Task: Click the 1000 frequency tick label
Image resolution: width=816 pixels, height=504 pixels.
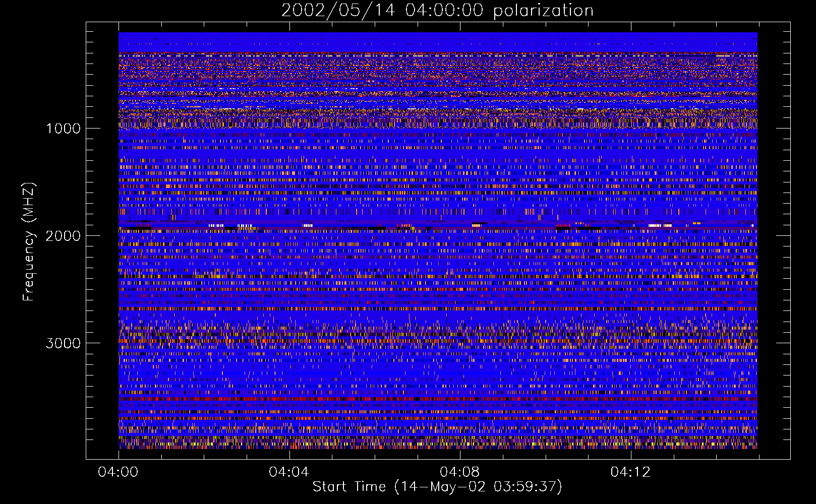Action: point(63,129)
